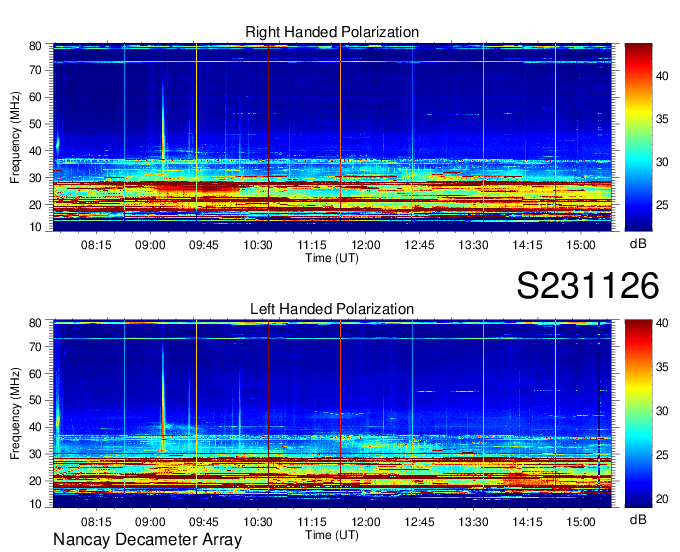Viewport: 680px width, 552px height.
Task: Click the radio burst streak after 09:00, left-handed spectrogram
Action: click(163, 397)
